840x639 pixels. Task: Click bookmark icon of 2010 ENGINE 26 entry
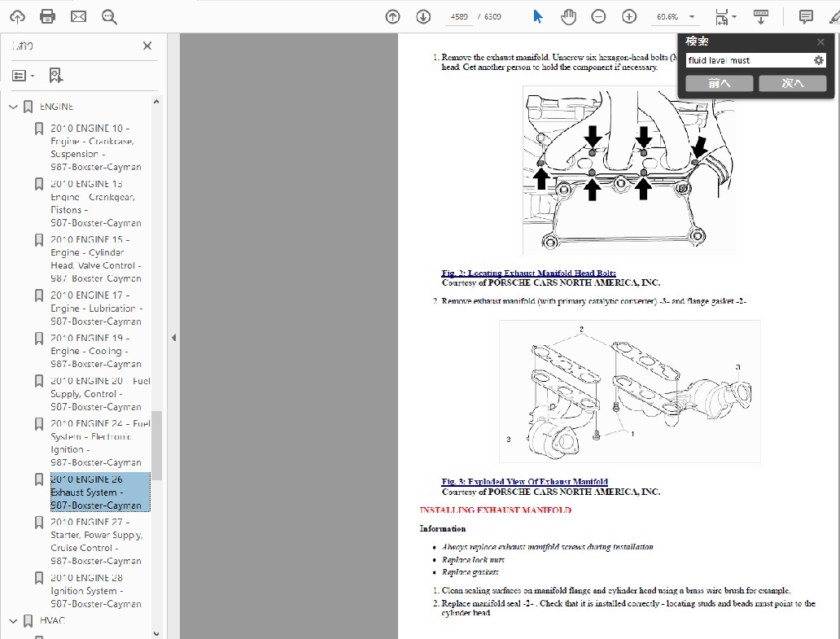[39, 479]
